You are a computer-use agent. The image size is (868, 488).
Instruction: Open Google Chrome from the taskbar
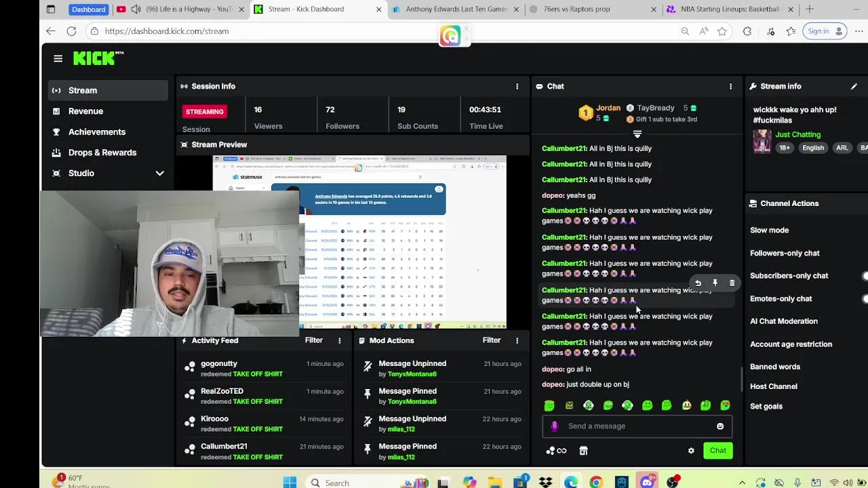pos(596,483)
